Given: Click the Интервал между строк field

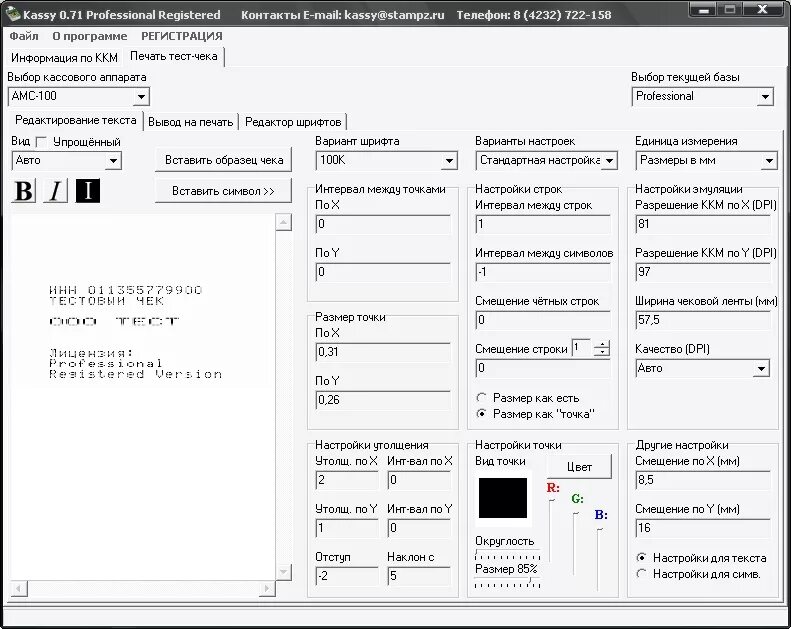Looking at the screenshot, I should [543, 224].
